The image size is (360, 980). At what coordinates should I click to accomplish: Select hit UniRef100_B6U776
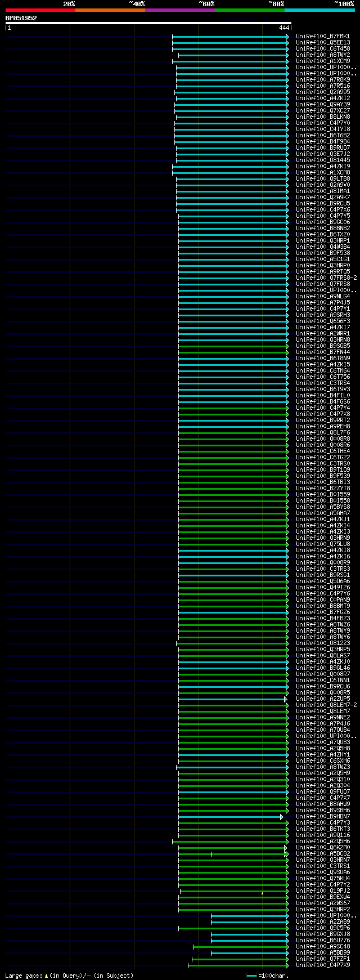pos(323,941)
